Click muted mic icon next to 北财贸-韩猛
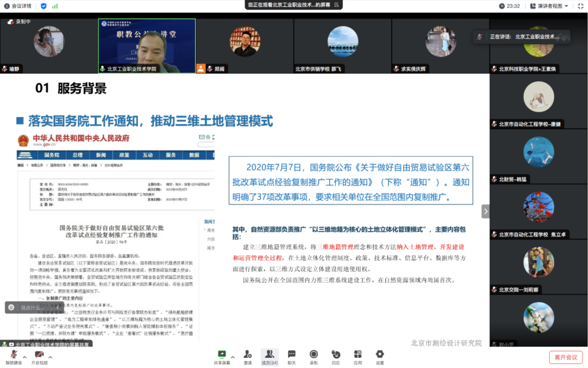 click(494, 179)
